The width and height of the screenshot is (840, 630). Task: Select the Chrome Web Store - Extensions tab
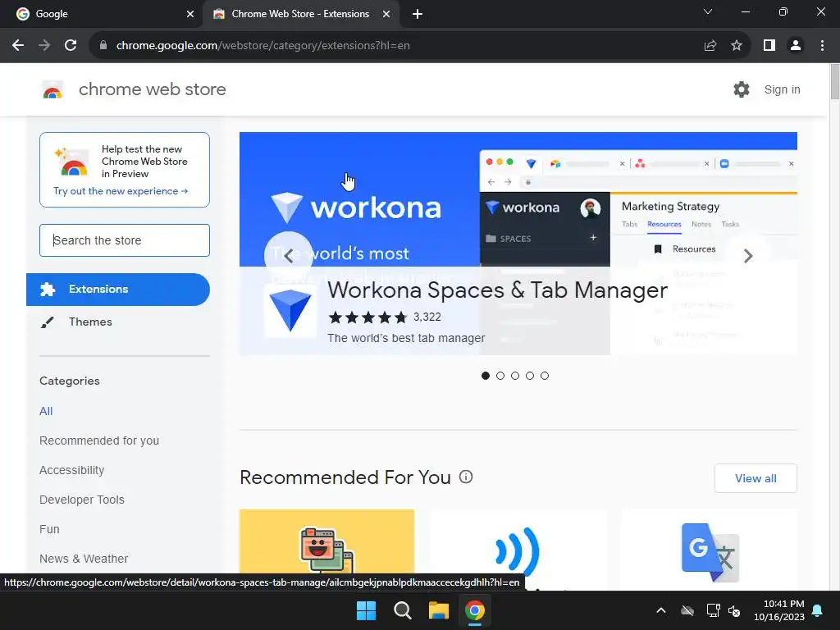tap(301, 14)
